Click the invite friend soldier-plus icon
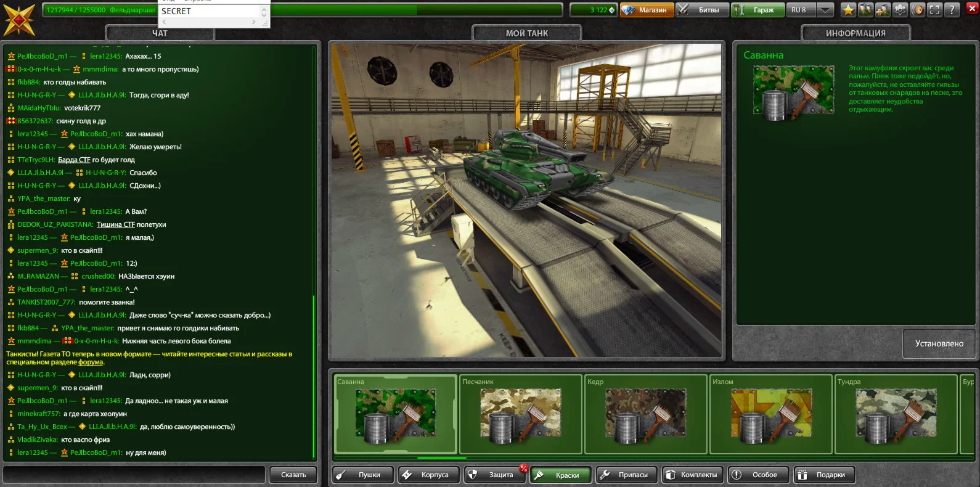The height and width of the screenshot is (487, 980). click(x=883, y=10)
